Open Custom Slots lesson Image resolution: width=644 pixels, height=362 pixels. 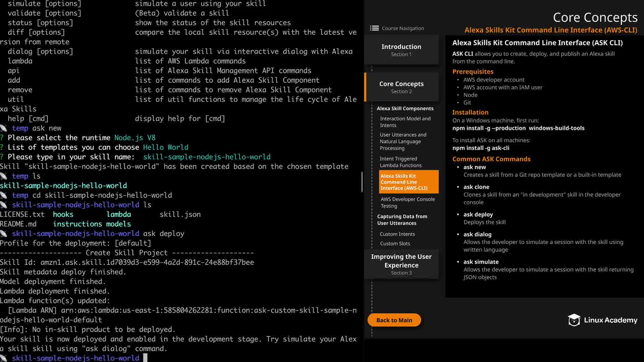click(x=395, y=244)
